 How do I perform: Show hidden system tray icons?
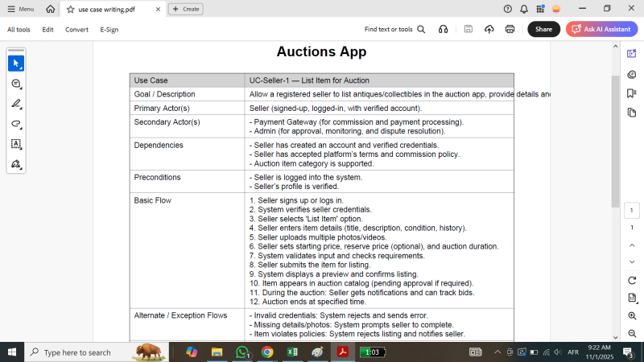pos(497,352)
